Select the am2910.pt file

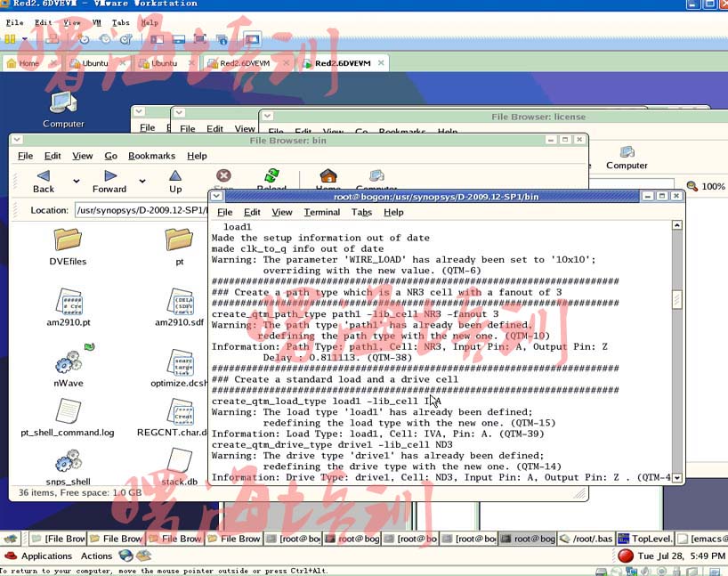click(68, 306)
